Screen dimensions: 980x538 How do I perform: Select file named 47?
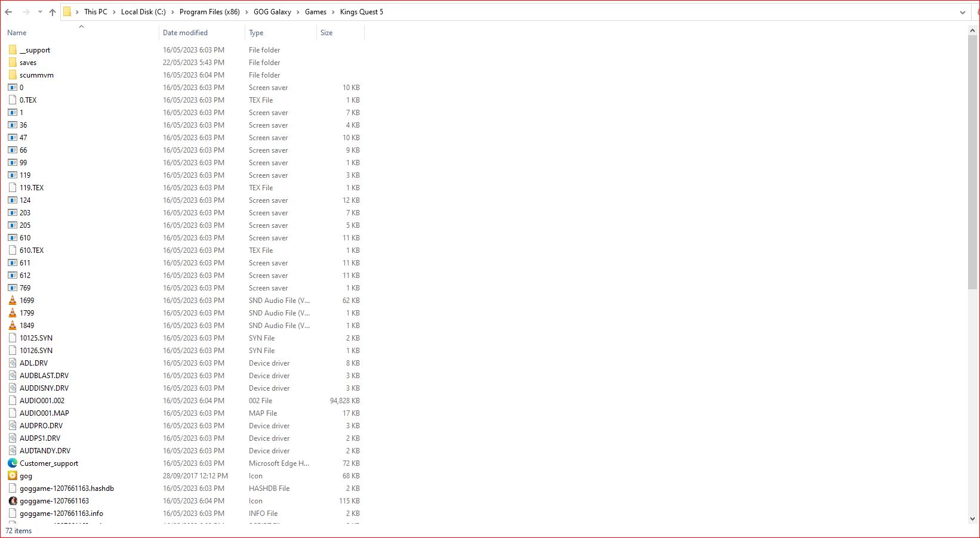coord(23,138)
